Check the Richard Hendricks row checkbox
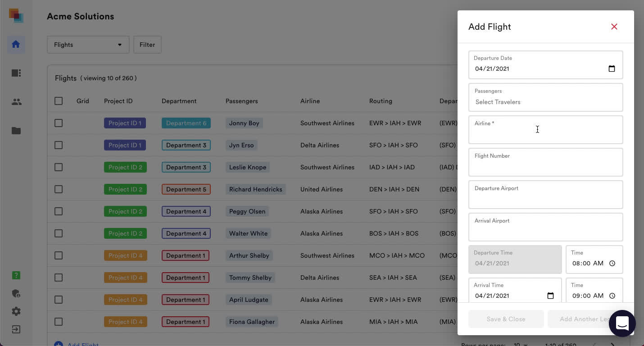The width and height of the screenshot is (644, 346). point(59,189)
